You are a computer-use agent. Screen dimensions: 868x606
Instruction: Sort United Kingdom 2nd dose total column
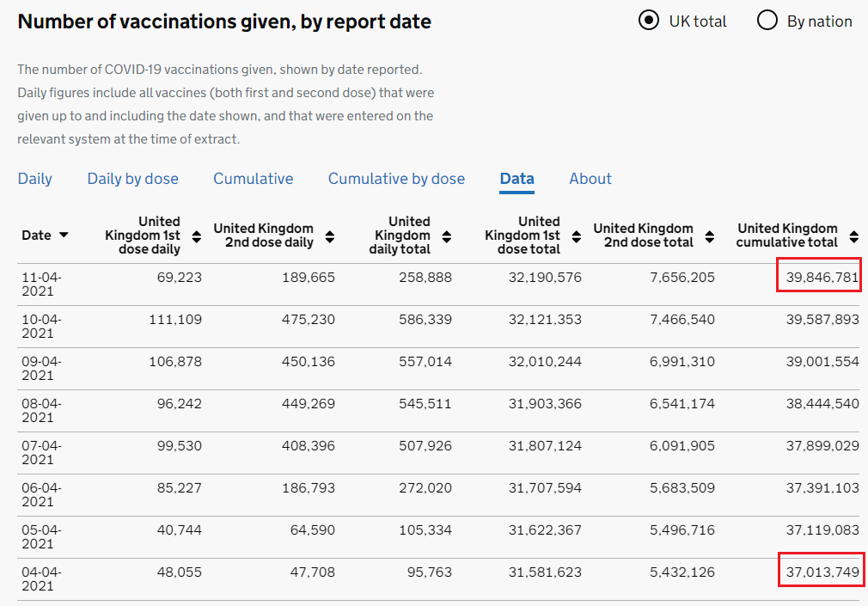tap(710, 236)
